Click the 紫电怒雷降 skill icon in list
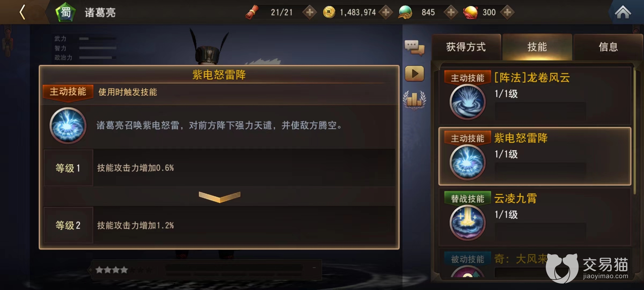The image size is (644, 290). tap(467, 162)
